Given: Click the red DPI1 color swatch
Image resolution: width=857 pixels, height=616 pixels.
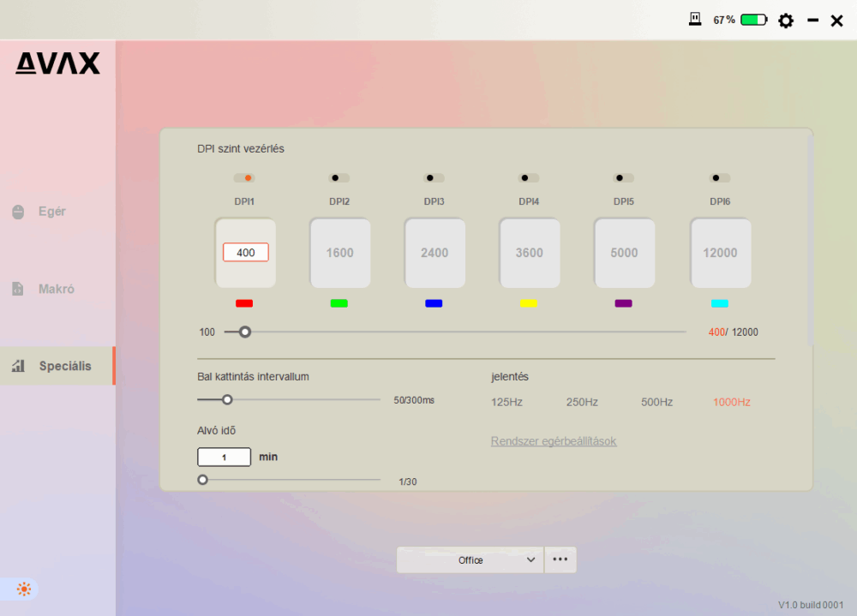Looking at the screenshot, I should (244, 303).
